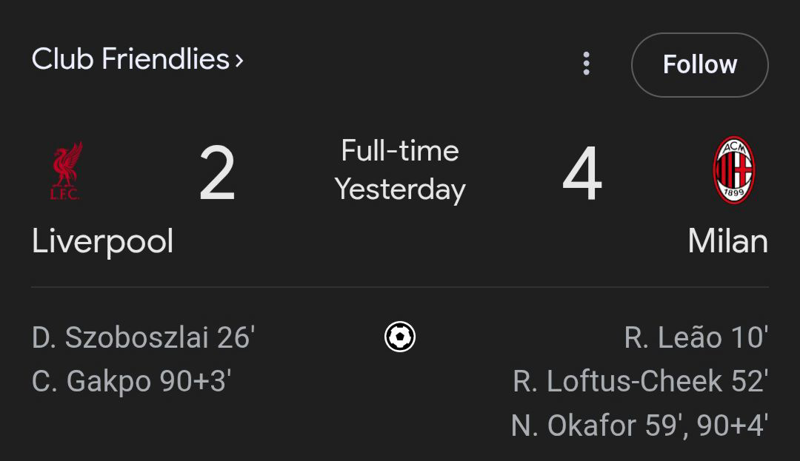This screenshot has height=461, width=800.
Task: Select goal scorer R. Leão 10'
Action: click(696, 338)
